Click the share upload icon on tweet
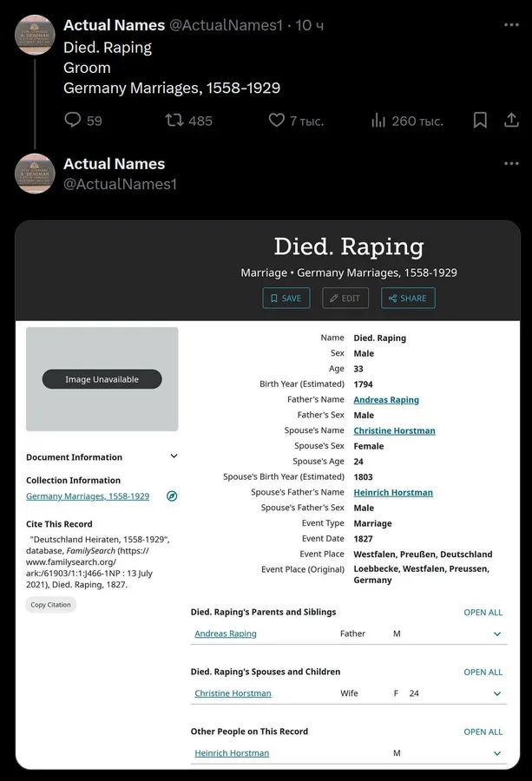This screenshot has width=532, height=781. tap(511, 120)
